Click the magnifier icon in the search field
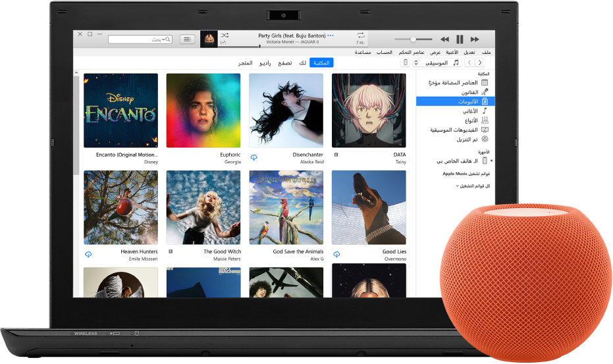 tap(168, 39)
